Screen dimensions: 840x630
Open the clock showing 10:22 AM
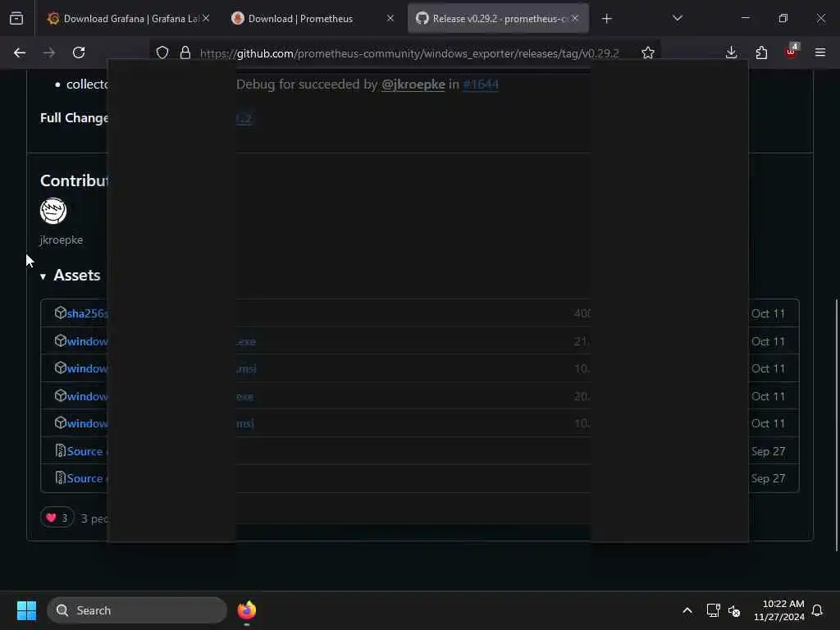click(x=779, y=610)
